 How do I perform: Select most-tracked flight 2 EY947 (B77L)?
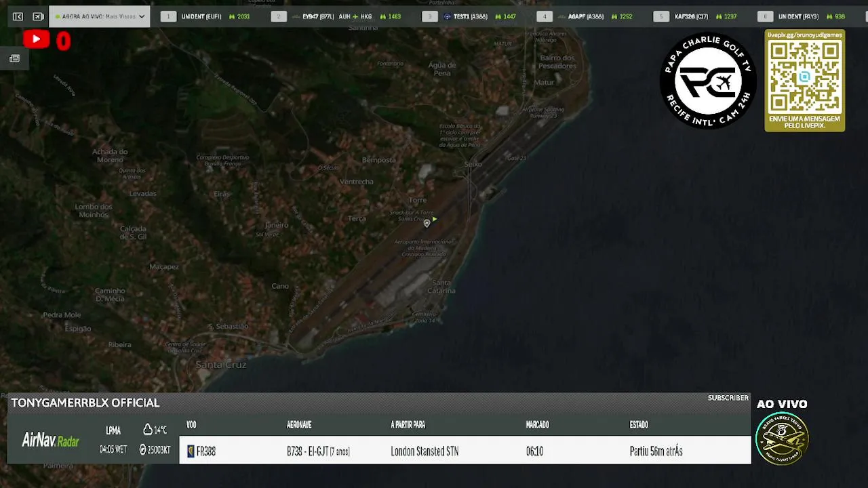(x=336, y=16)
